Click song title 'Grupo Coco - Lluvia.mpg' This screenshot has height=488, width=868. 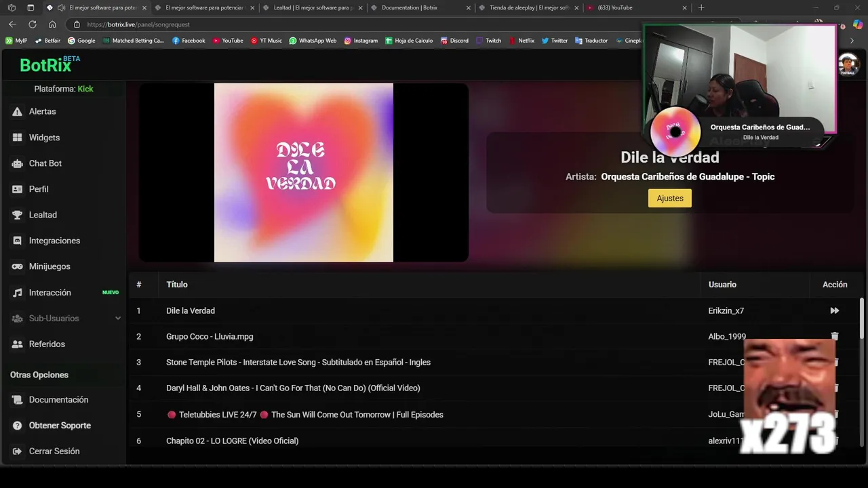coord(210,336)
